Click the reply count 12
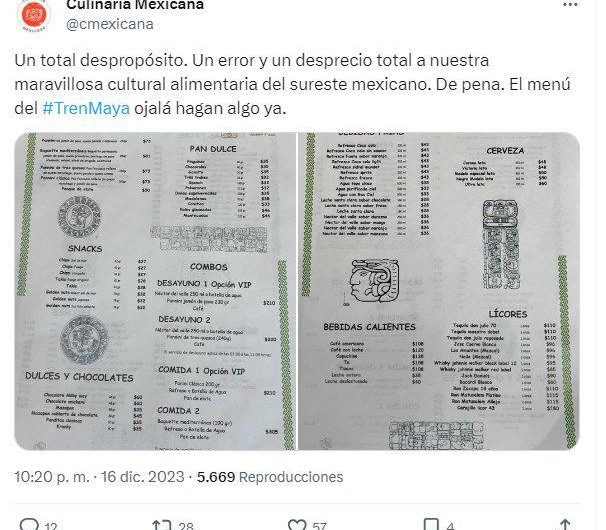606x530 pixels. 51,526
